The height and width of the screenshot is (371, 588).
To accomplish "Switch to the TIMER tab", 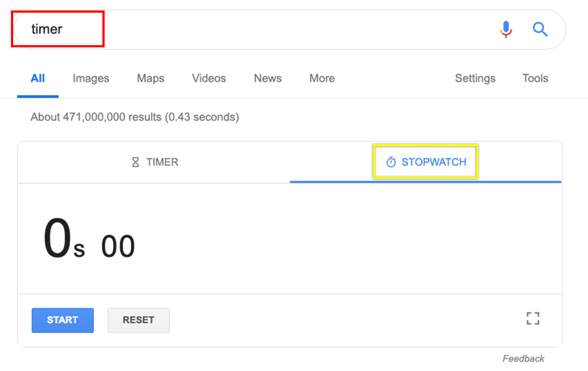I will pyautogui.click(x=154, y=162).
